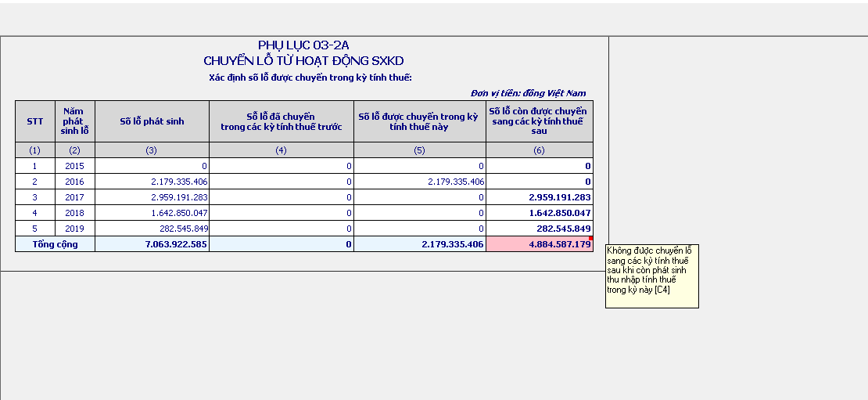Click the 2017 remaining loss cell in column 6
The width and height of the screenshot is (868, 400).
coord(539,197)
